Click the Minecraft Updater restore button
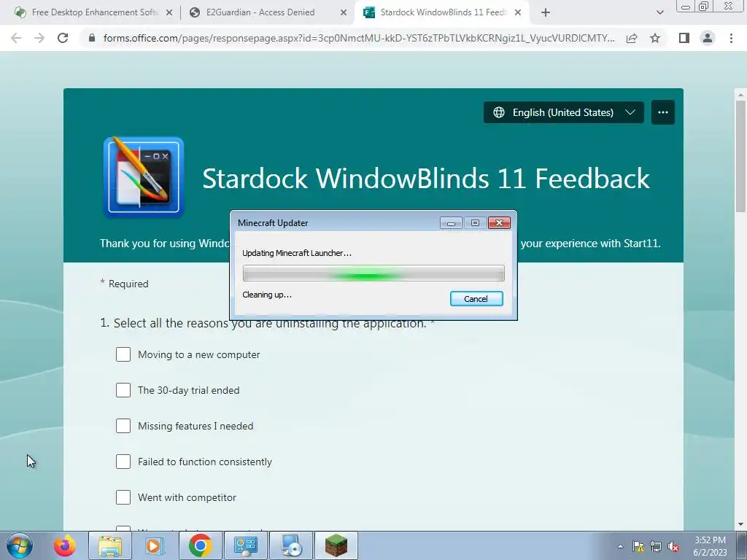Image resolution: width=747 pixels, height=560 pixels. pyautogui.click(x=475, y=223)
